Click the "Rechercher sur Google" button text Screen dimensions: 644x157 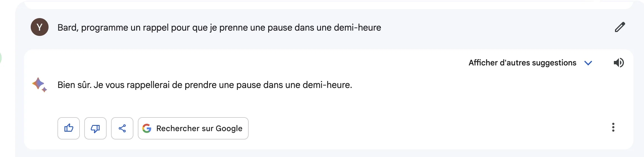(x=199, y=128)
